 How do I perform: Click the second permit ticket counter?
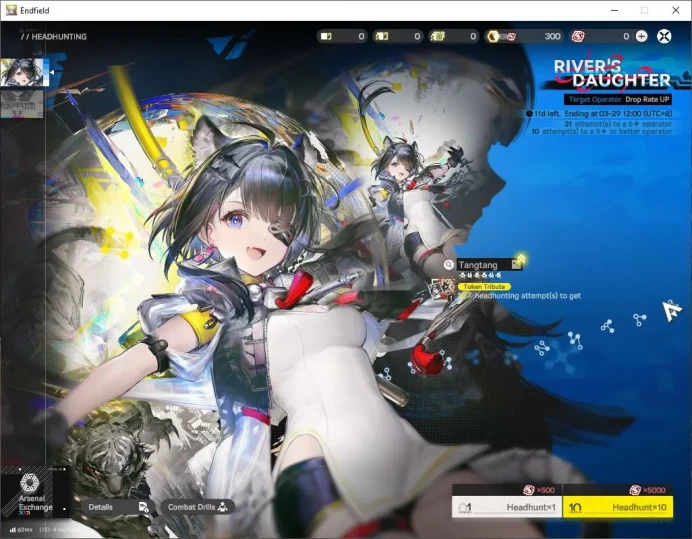coord(398,36)
